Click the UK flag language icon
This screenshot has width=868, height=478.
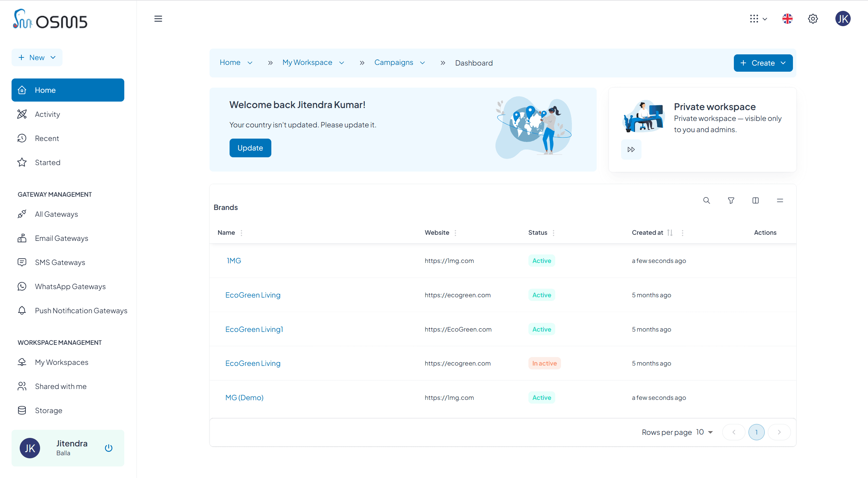787,19
